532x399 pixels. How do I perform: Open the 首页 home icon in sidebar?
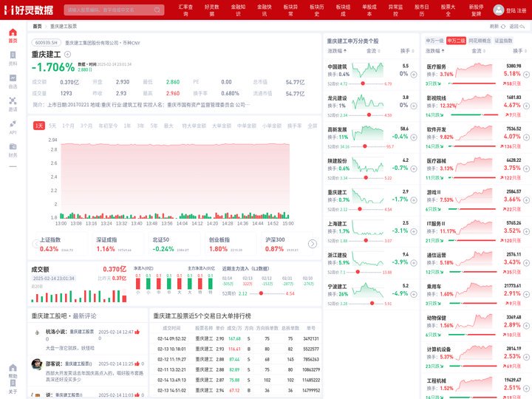[x=13, y=35]
